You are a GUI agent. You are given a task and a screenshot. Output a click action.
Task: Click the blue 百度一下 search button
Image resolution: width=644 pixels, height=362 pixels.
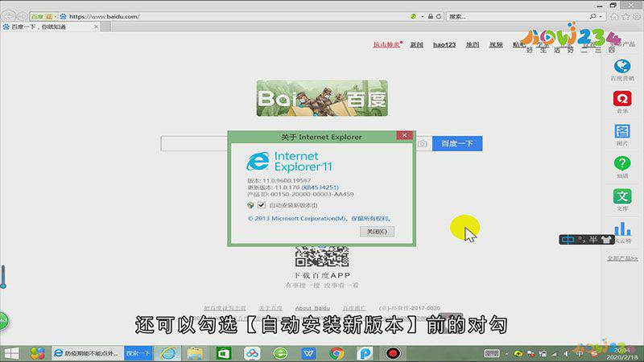457,144
